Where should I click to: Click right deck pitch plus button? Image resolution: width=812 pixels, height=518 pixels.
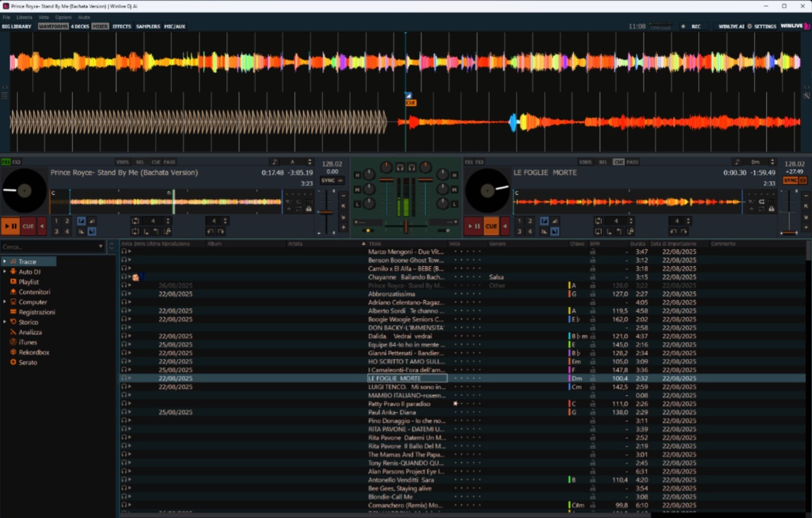[x=806, y=228]
